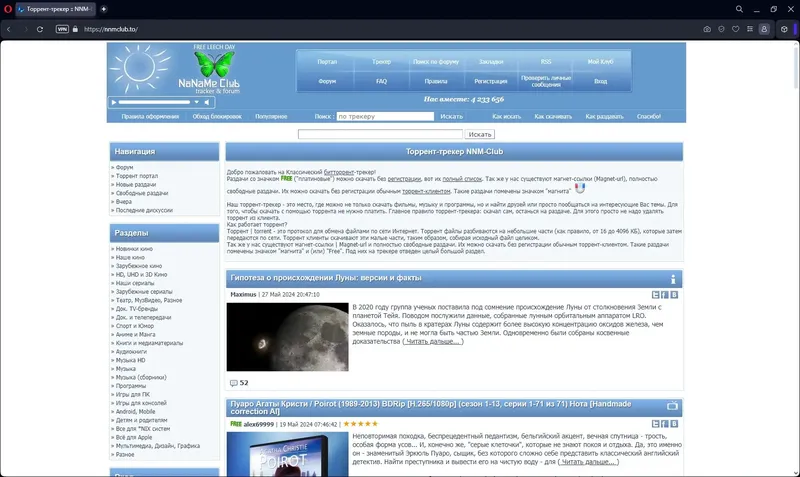Viewport: 800px width, 477px height.
Task: Share the Poirot post on Twitter icon
Action: 656,424
